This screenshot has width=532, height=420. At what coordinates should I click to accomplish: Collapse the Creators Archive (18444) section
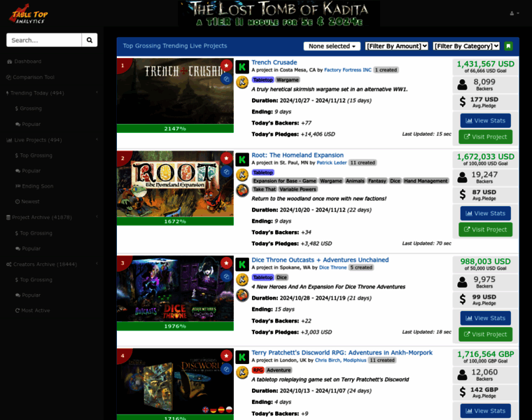click(52, 264)
